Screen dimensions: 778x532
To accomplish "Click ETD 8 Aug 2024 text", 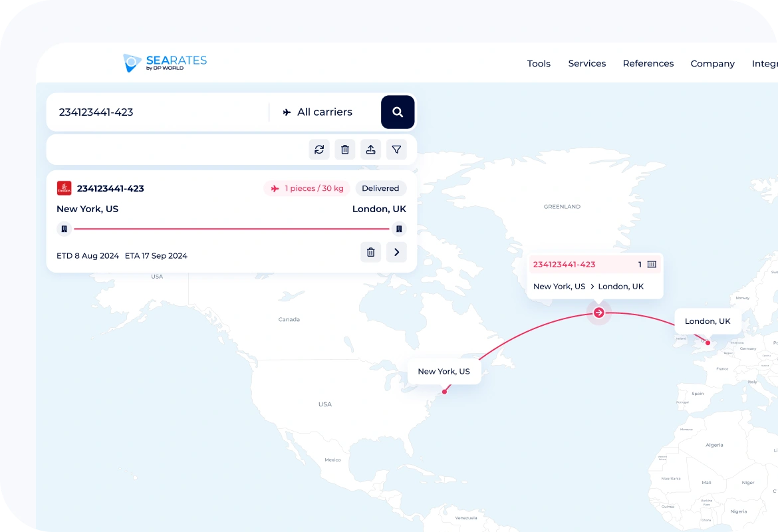I will 88,255.
